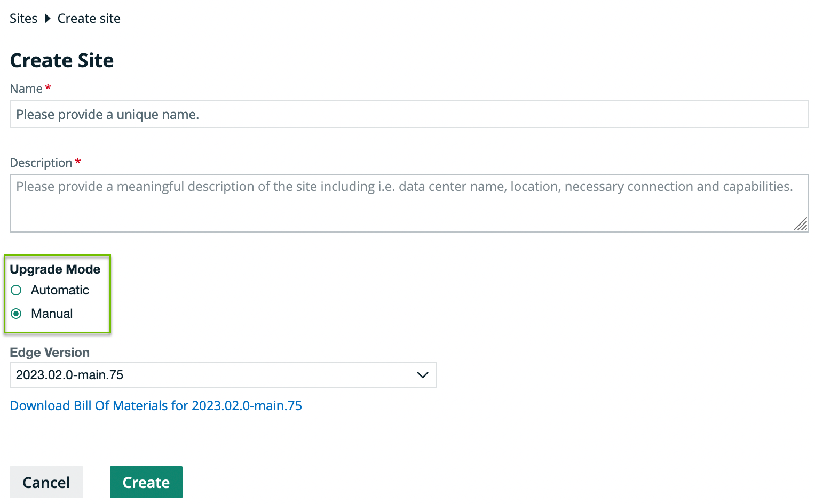Viewport: 815px width, 504px height.
Task: Download Bill Of Materials for 2023.02.0-main.75
Action: tap(156, 406)
